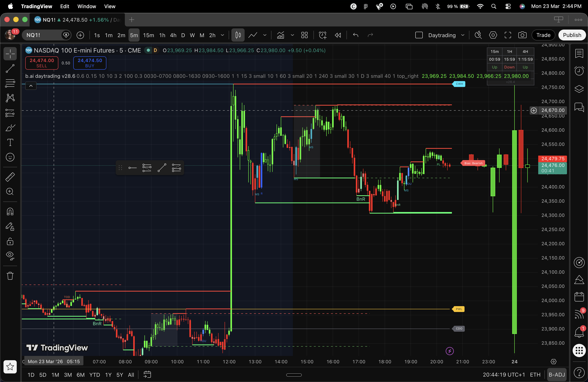Open the notifications bell panel

pyautogui.click(x=579, y=332)
